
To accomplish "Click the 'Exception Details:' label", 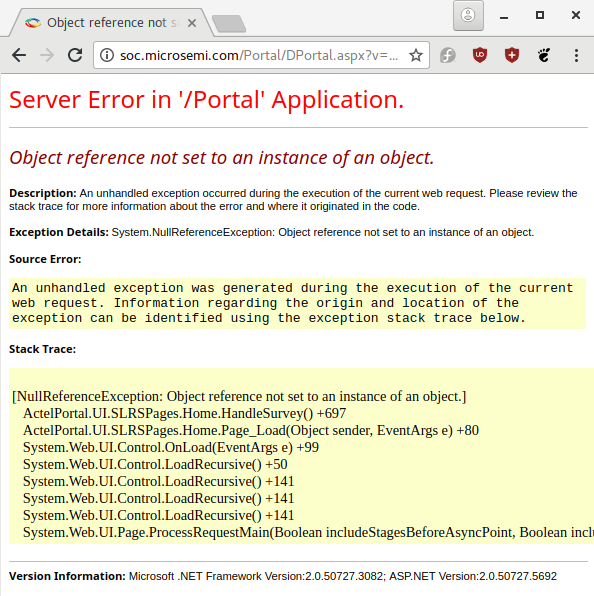I will pos(59,232).
